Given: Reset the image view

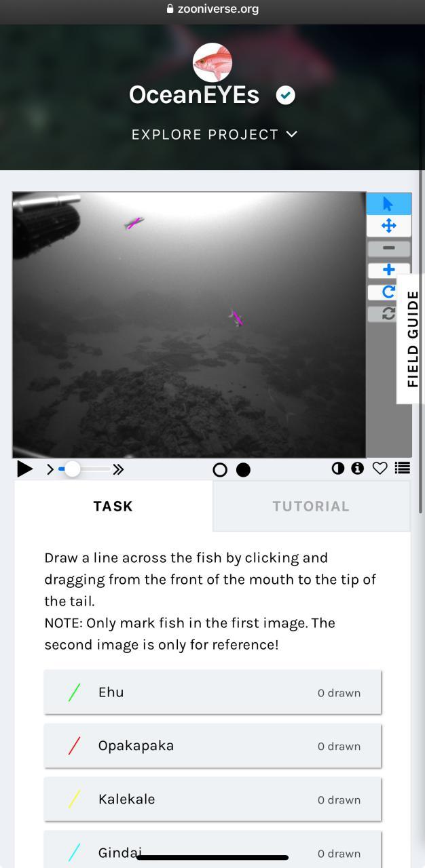Looking at the screenshot, I should point(388,314).
